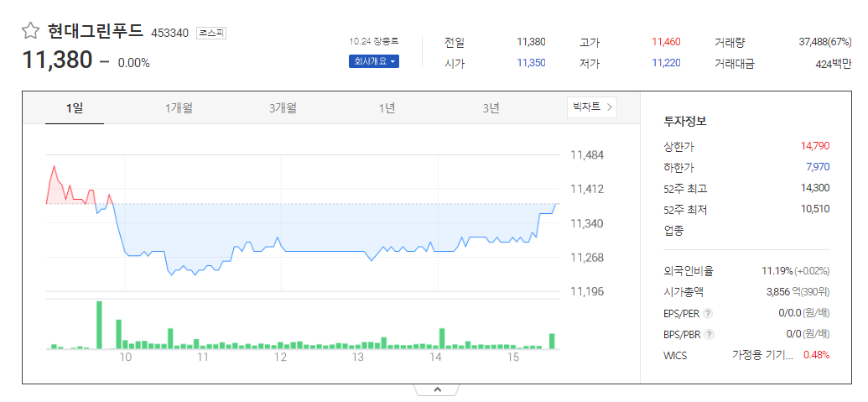Click 거래대금 value 424백만
Screen dimensions: 868x402
point(833,64)
